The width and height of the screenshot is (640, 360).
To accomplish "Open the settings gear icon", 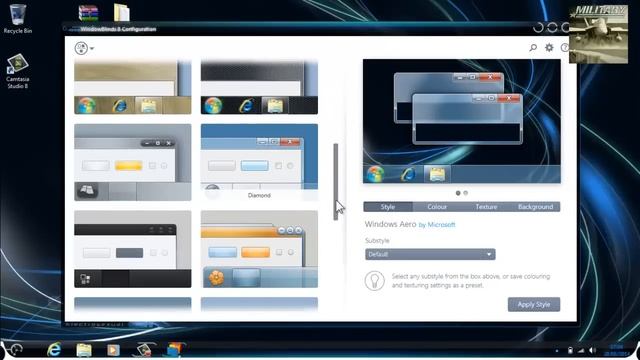I will pos(549,48).
